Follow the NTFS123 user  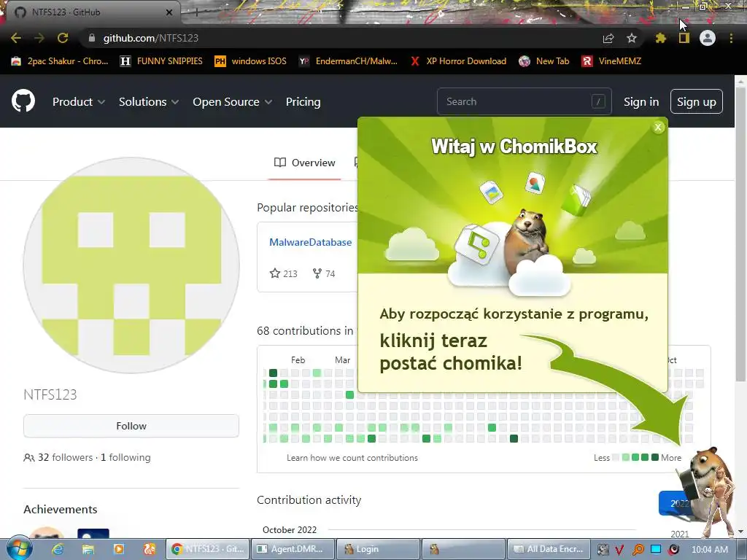click(131, 426)
